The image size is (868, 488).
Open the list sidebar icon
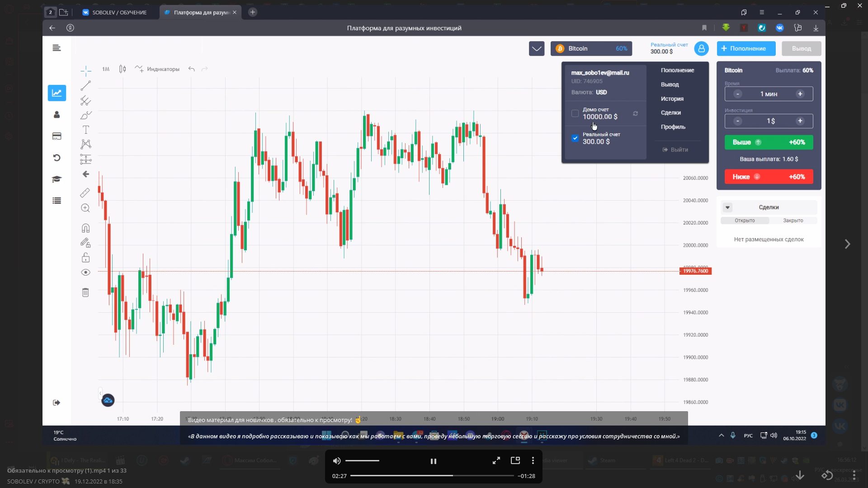tap(57, 201)
